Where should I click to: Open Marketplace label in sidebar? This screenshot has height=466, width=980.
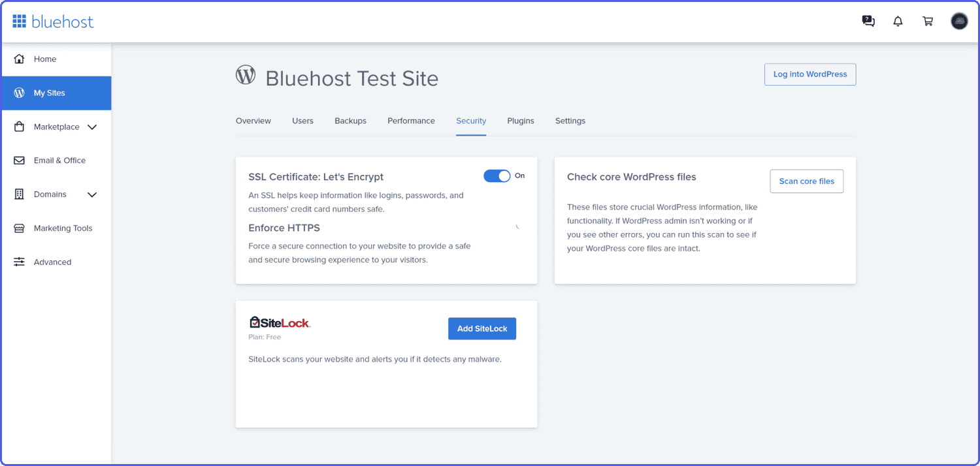57,127
